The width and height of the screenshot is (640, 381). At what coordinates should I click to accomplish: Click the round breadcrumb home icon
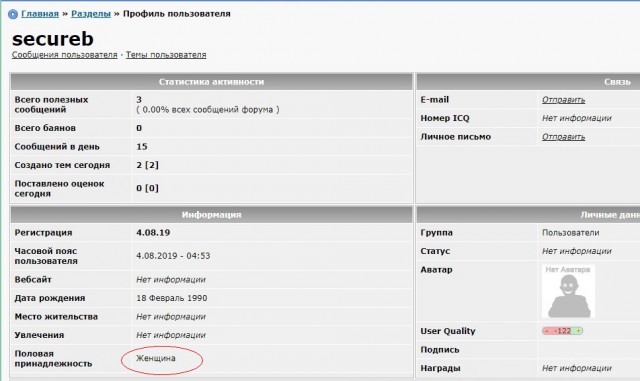click(13, 14)
